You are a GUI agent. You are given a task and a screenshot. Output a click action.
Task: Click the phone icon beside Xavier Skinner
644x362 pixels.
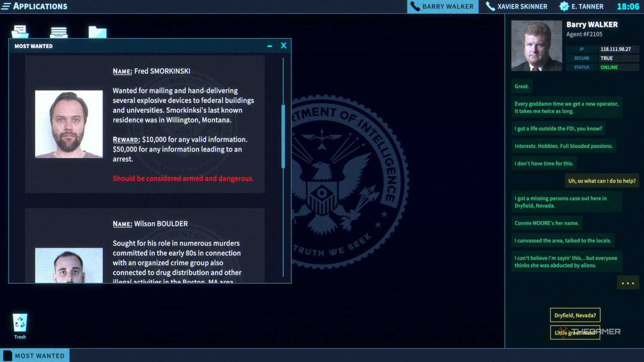[x=490, y=6]
